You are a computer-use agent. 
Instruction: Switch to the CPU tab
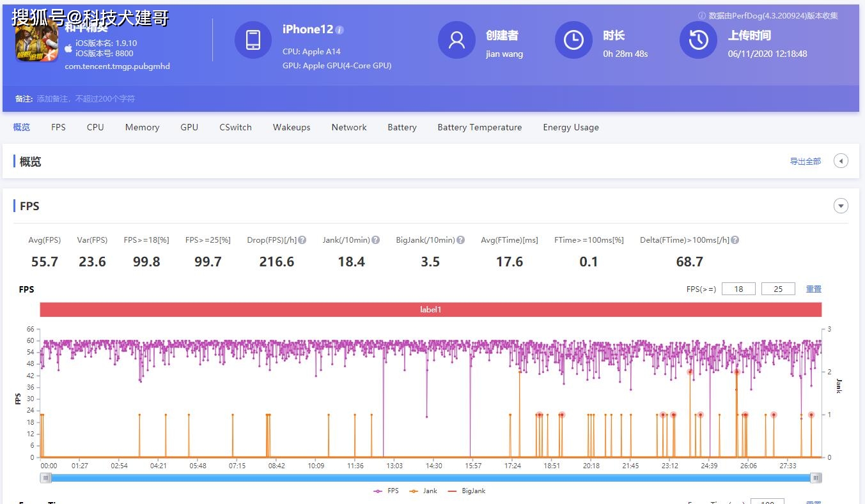pyautogui.click(x=95, y=127)
